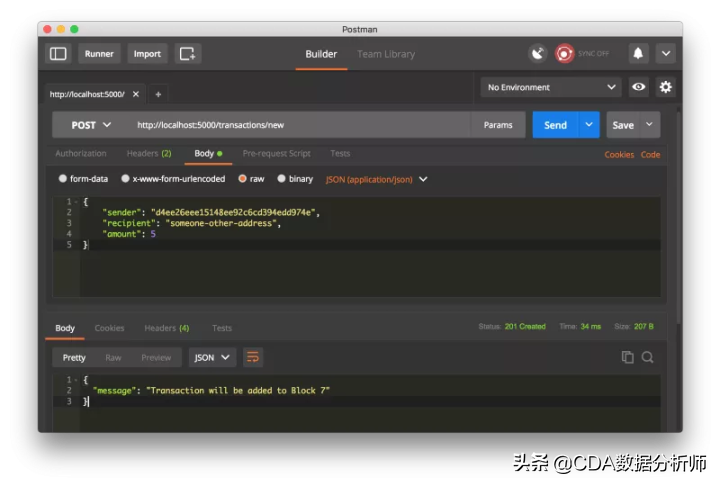This screenshot has height=486, width=720.
Task: Search within the response body
Action: (647, 357)
